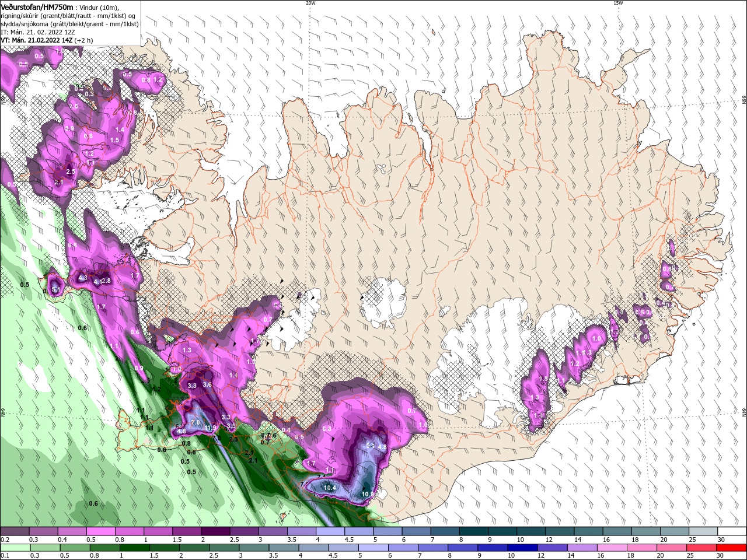
Task: Click the 15W longitude label
Action: (617, 2)
